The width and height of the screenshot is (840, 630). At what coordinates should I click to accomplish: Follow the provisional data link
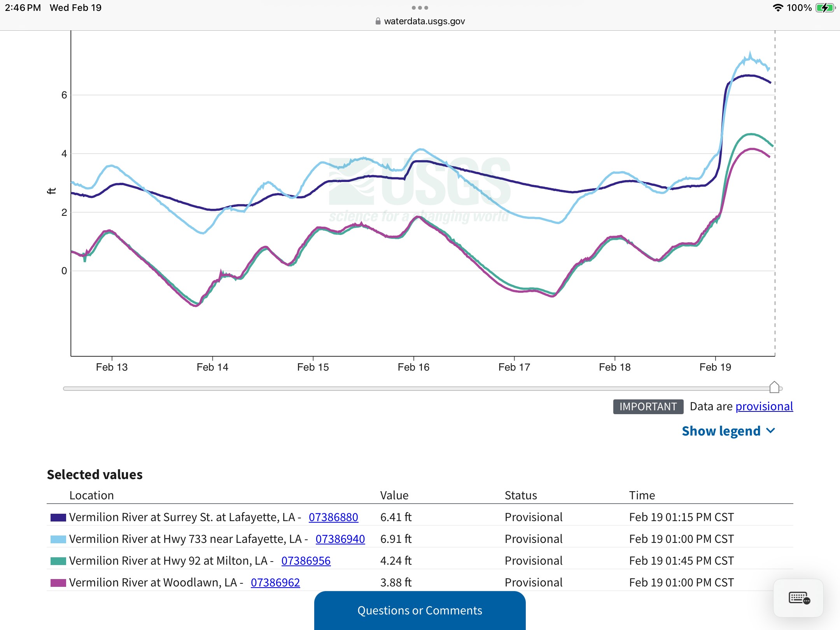click(x=764, y=406)
